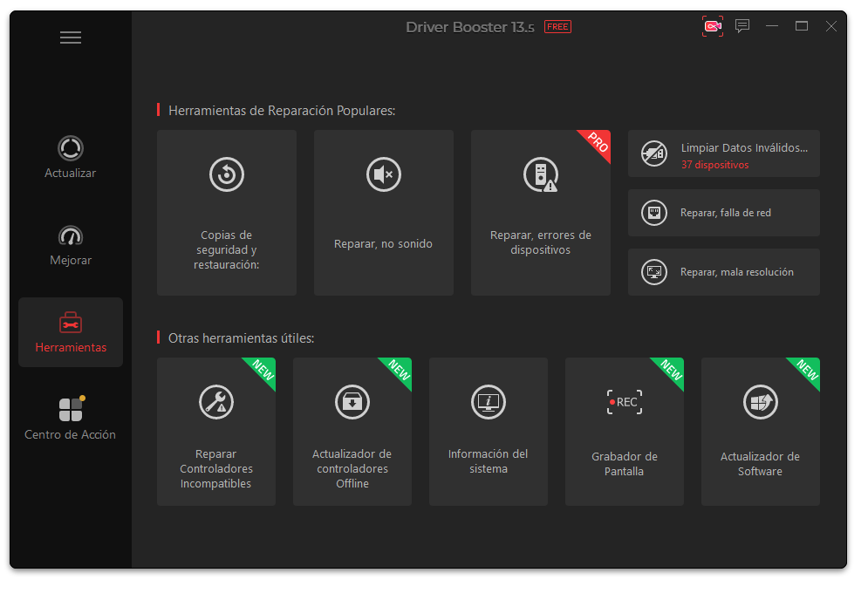This screenshot has width=868, height=593.
Task: Click the red FREE badge
Action: tap(557, 26)
